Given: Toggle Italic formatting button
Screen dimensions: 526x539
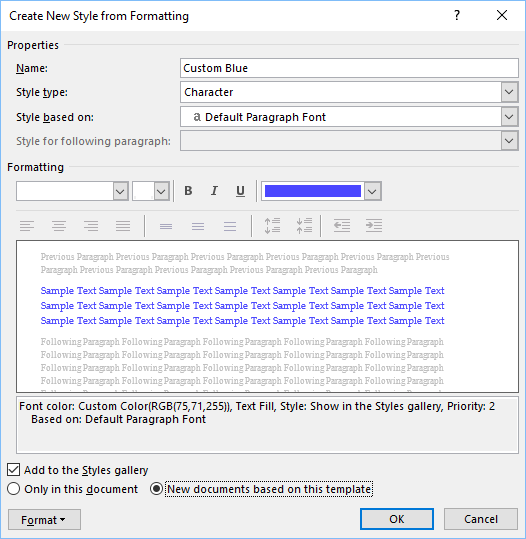Looking at the screenshot, I should pyautogui.click(x=214, y=191).
